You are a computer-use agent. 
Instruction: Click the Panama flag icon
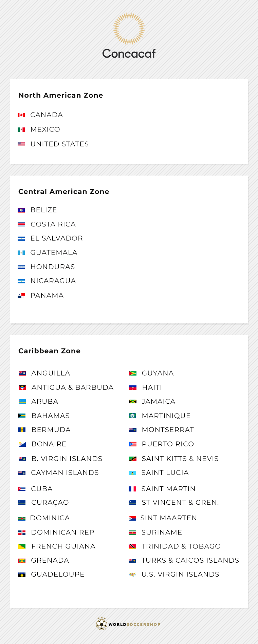tap(21, 296)
